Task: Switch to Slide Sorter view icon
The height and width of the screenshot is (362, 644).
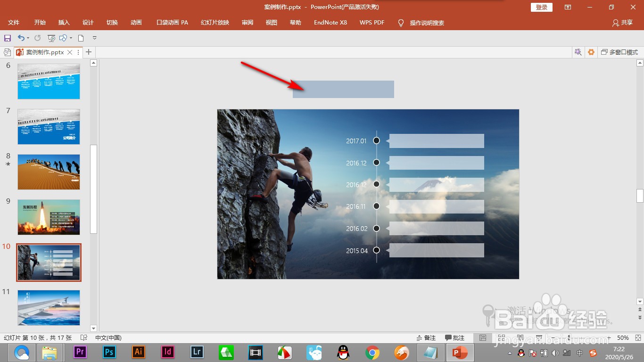Action: coord(502,338)
